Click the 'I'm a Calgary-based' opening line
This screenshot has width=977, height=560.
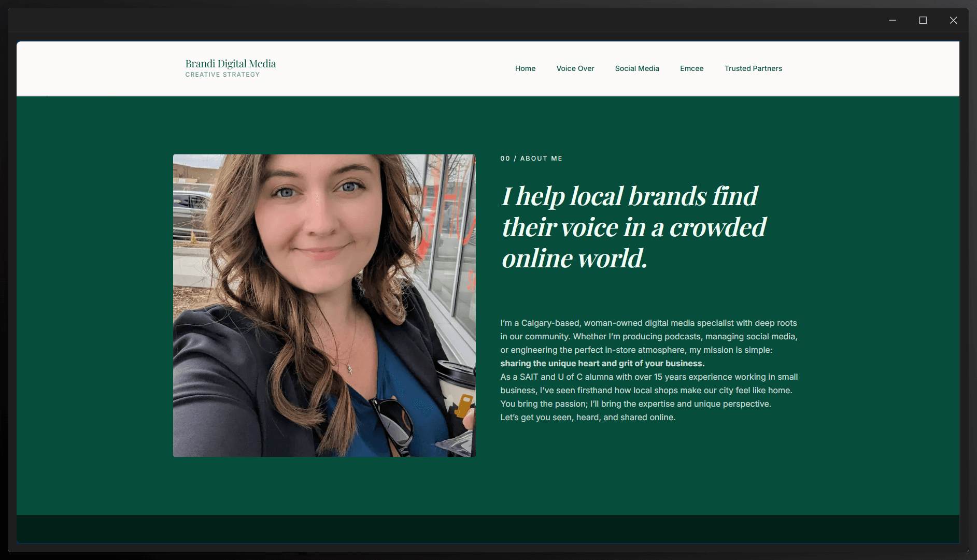648,323
